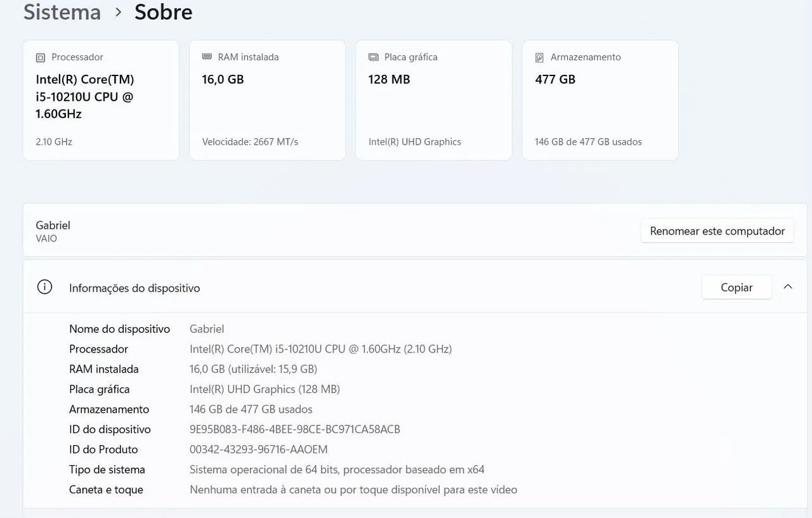Select 16,0 GB (utilizável: 15,9 GB) value
The image size is (812, 518).
point(253,369)
